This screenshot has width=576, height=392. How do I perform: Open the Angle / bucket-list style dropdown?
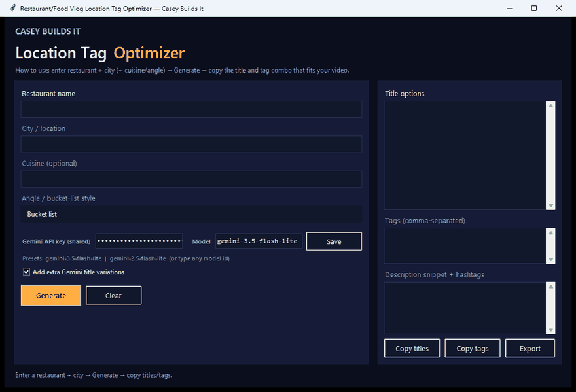191,214
